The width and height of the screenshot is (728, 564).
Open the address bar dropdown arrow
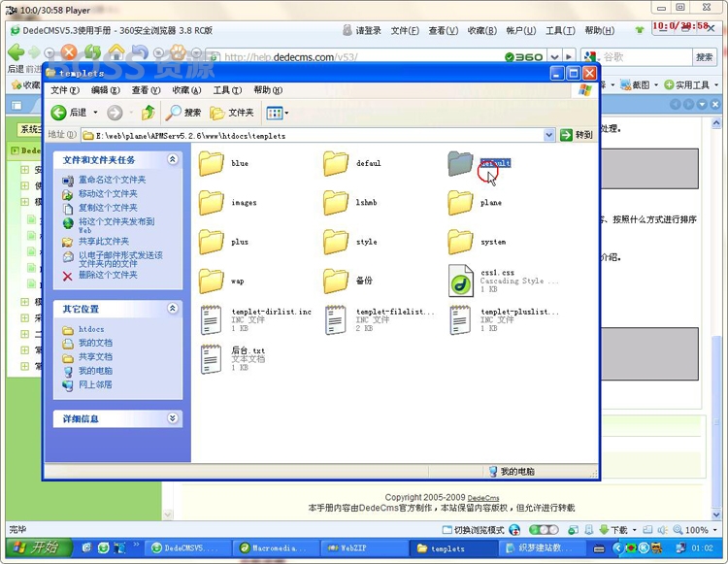(549, 135)
